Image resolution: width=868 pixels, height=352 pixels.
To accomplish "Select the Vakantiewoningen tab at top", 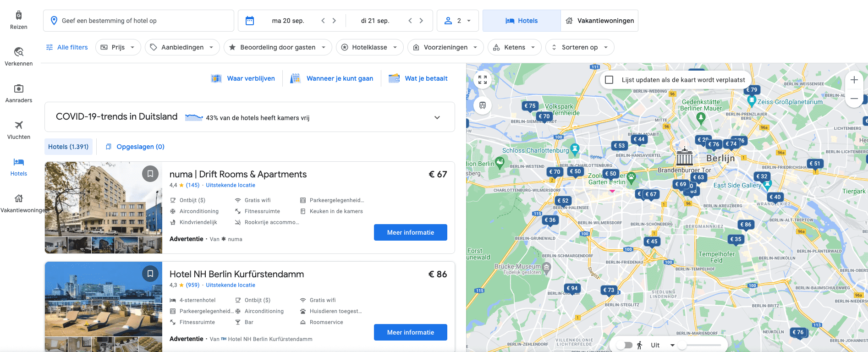I will [599, 21].
